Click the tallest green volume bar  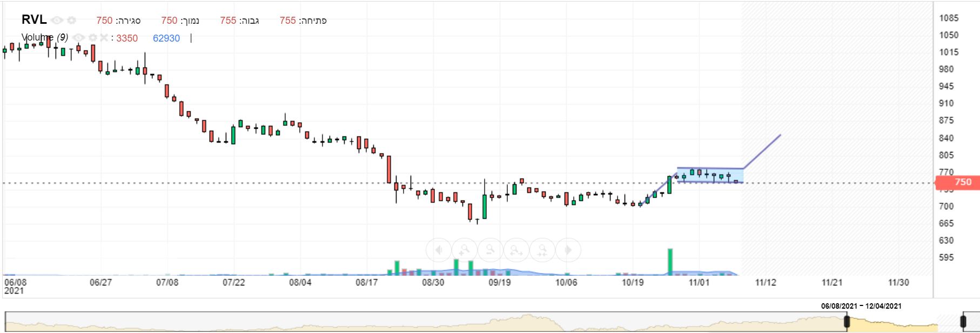click(670, 262)
